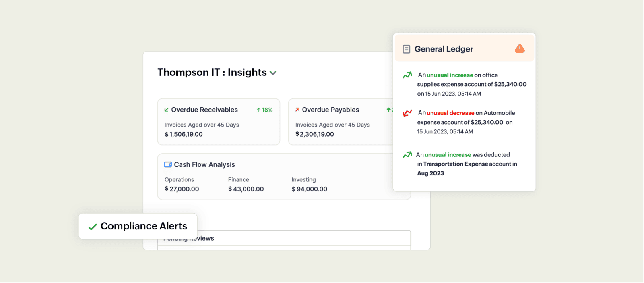Screen dimensions: 644x283
Task: Click the green trend arrow beside office supplies alert
Action: pos(407,75)
